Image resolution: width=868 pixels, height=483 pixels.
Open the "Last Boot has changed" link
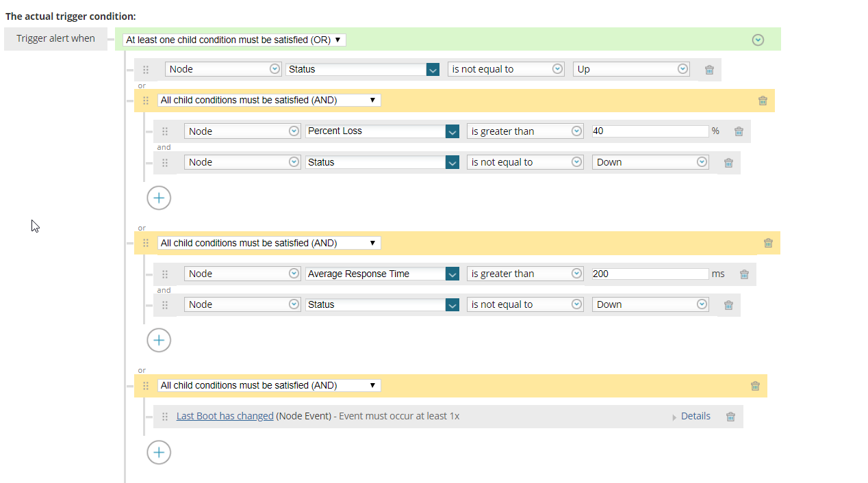(225, 416)
